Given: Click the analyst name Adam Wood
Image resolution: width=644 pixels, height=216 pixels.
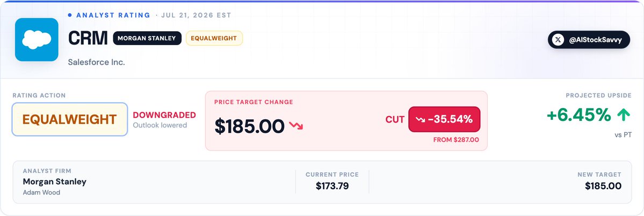Looking at the screenshot, I should pyautogui.click(x=41, y=192).
